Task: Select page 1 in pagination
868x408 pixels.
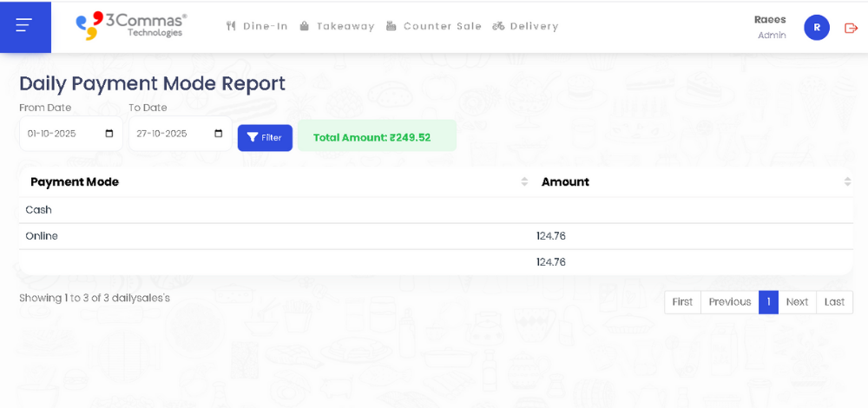Action: (x=768, y=302)
